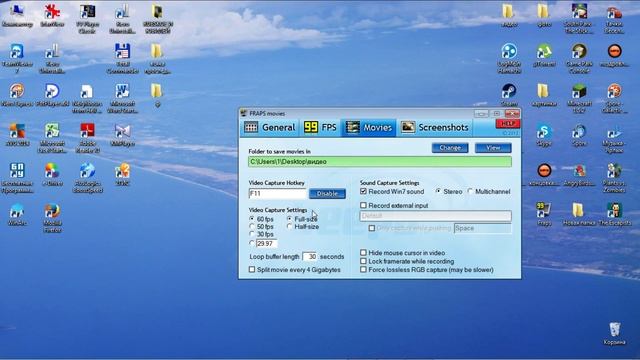The height and width of the screenshot is (360, 640).
Task: Open the Computer desktop icon
Action: click(x=17, y=16)
